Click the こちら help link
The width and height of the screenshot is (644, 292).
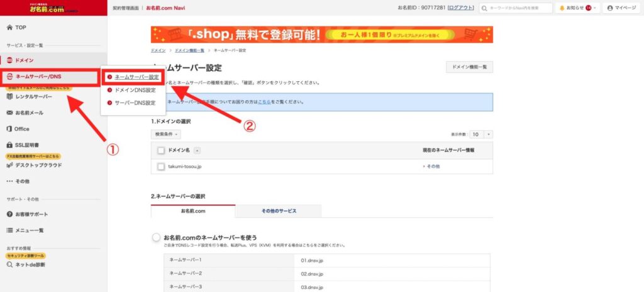coord(265,101)
